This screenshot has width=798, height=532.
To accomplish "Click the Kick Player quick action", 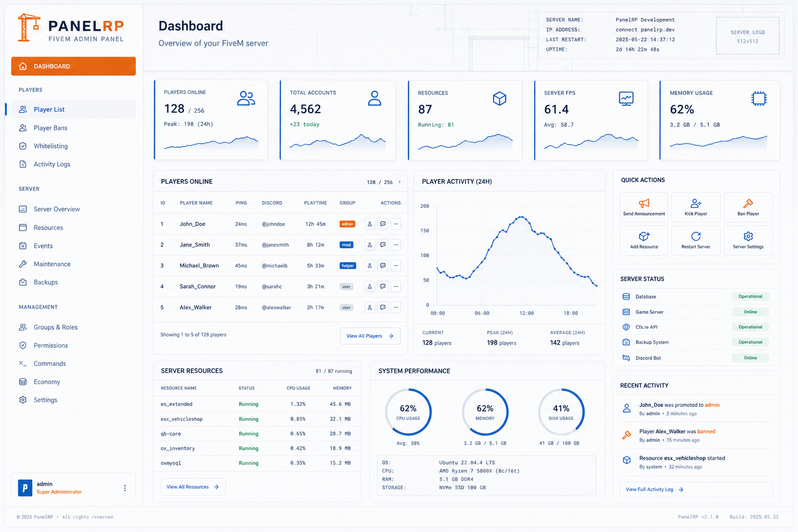I will pyautogui.click(x=696, y=207).
